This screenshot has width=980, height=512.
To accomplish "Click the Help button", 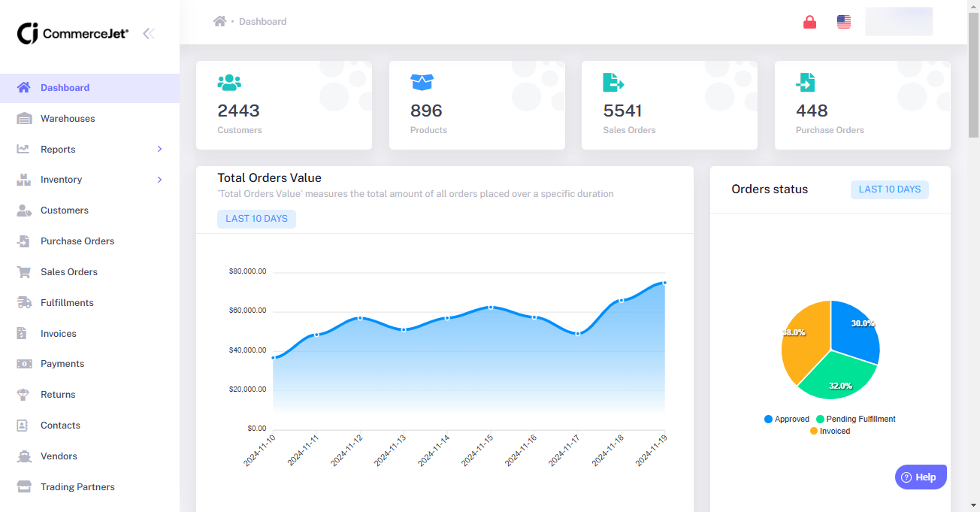I will (921, 477).
